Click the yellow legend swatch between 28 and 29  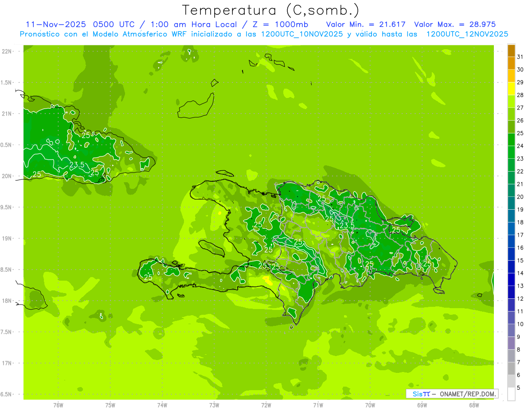tap(511, 89)
